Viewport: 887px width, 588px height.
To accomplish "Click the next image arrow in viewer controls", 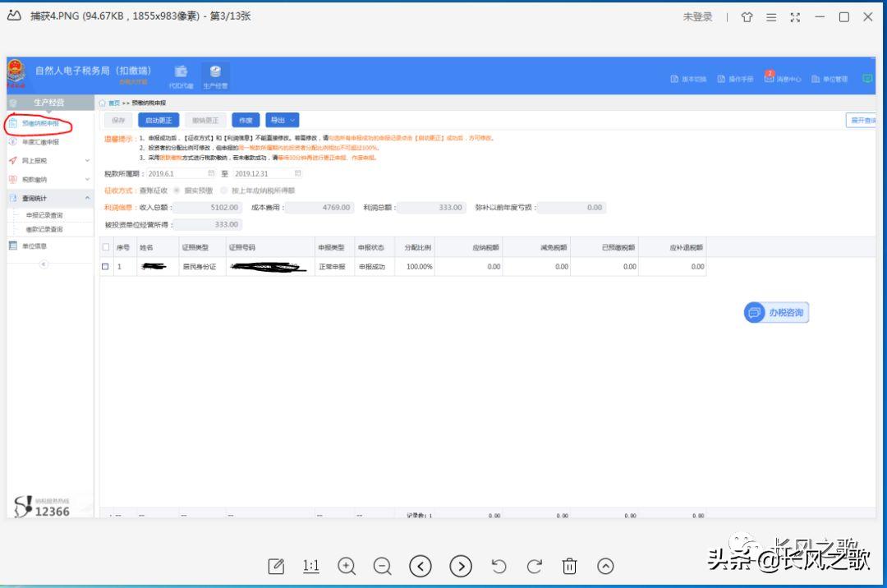I will 462,567.
